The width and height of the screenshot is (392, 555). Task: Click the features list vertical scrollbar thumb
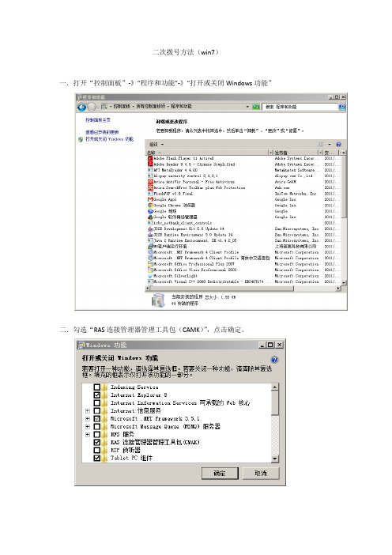pyautogui.click(x=275, y=402)
